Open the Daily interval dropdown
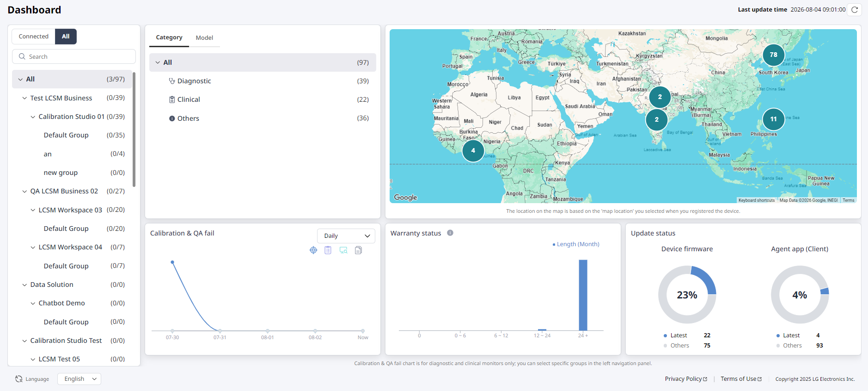868x391 pixels. [x=346, y=236]
